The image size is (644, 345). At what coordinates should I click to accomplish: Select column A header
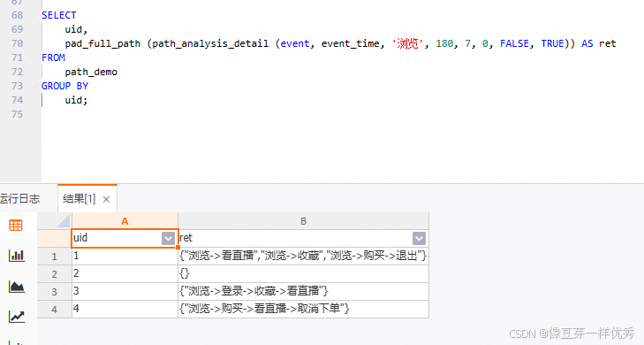point(125,221)
